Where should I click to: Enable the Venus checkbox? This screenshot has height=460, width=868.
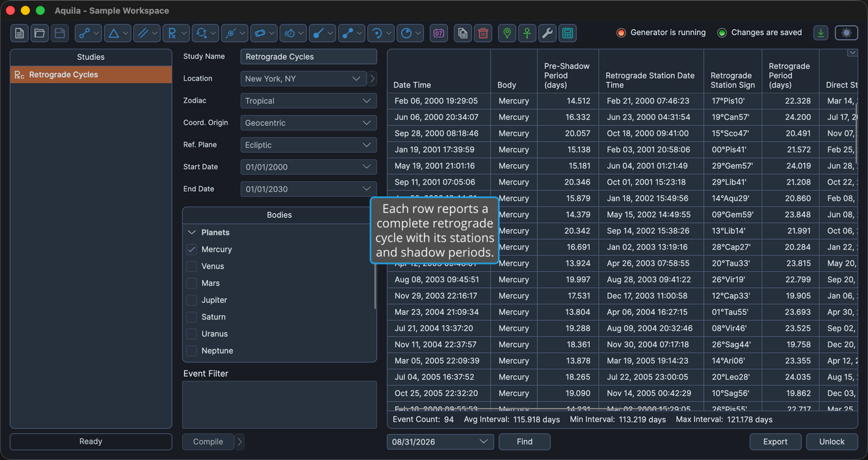[x=191, y=266]
